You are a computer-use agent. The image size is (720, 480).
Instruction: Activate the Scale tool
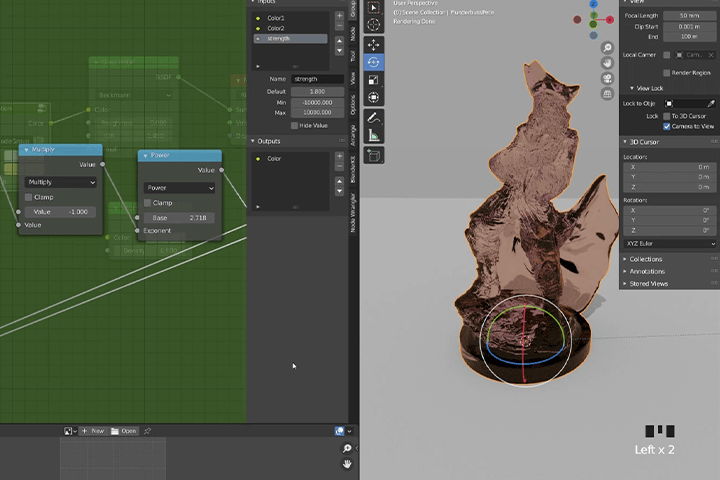tap(374, 80)
